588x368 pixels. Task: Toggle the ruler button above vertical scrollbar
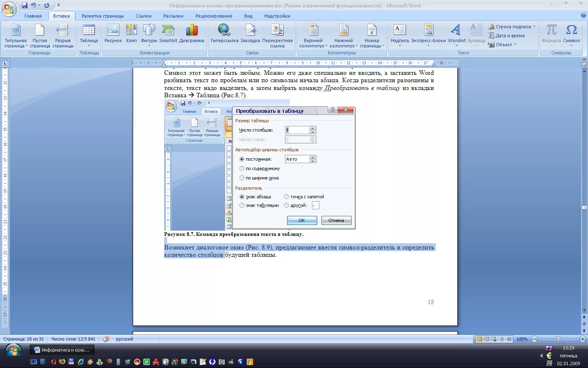pyautogui.click(x=584, y=63)
